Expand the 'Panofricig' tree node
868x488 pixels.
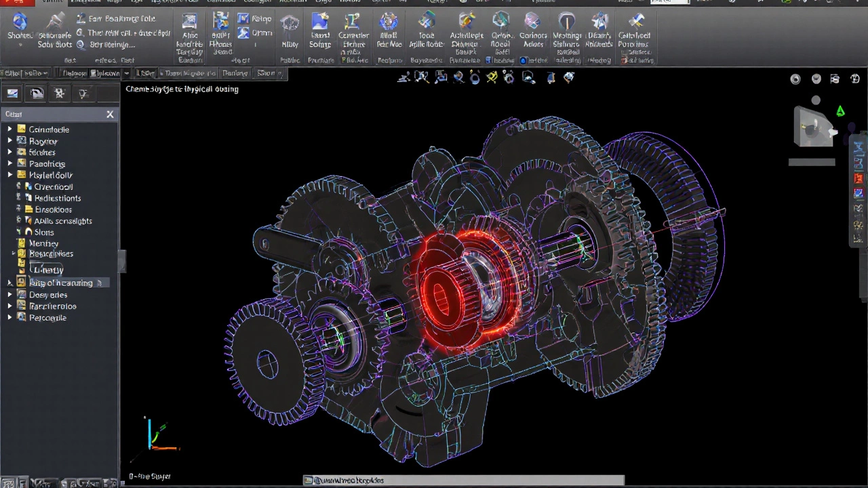tap(10, 164)
